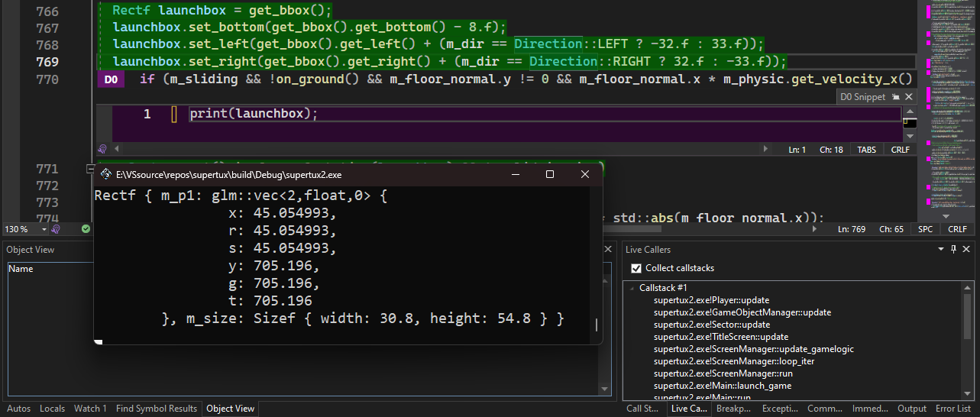
Task: Select ScreenManager::loop_iter callstack entry
Action: coord(733,361)
